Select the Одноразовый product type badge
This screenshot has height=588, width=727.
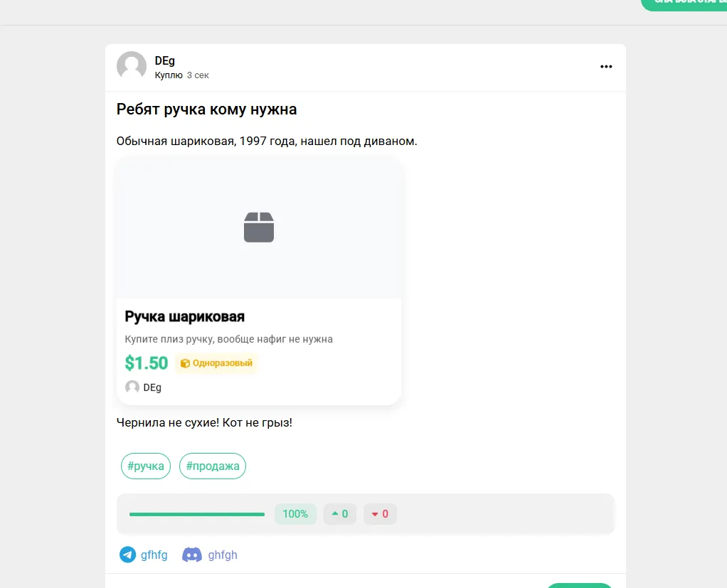pos(216,363)
